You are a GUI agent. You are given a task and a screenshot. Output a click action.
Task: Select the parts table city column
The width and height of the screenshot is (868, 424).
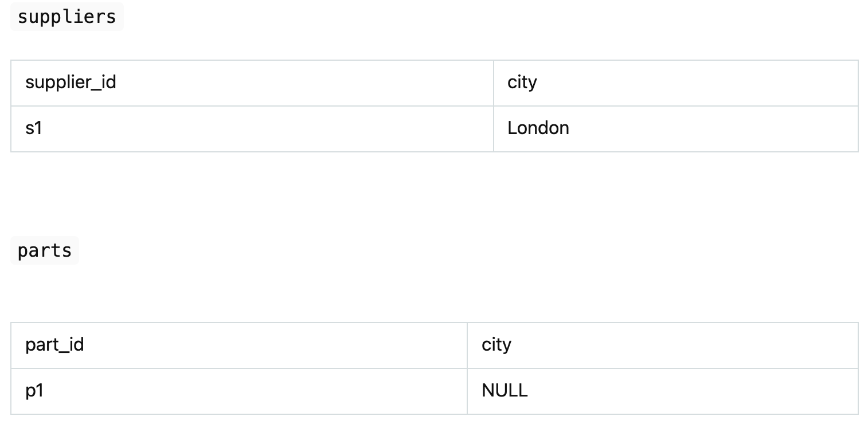tap(662, 368)
